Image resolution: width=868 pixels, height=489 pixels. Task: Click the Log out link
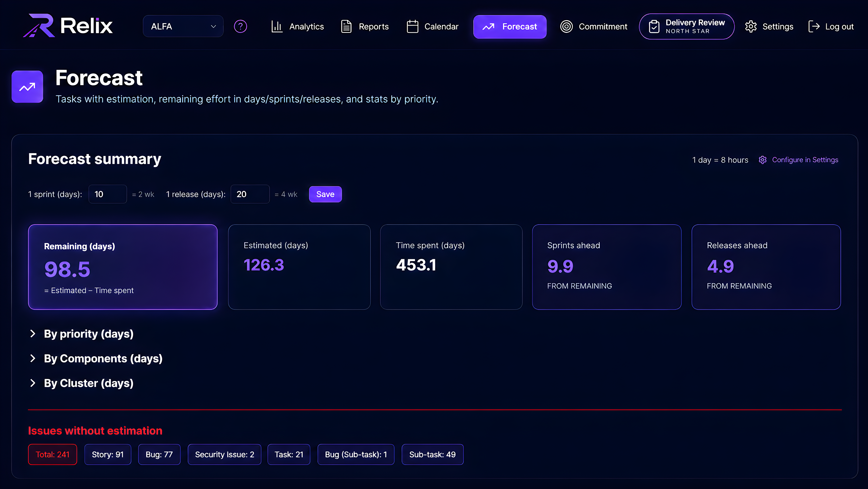point(831,26)
